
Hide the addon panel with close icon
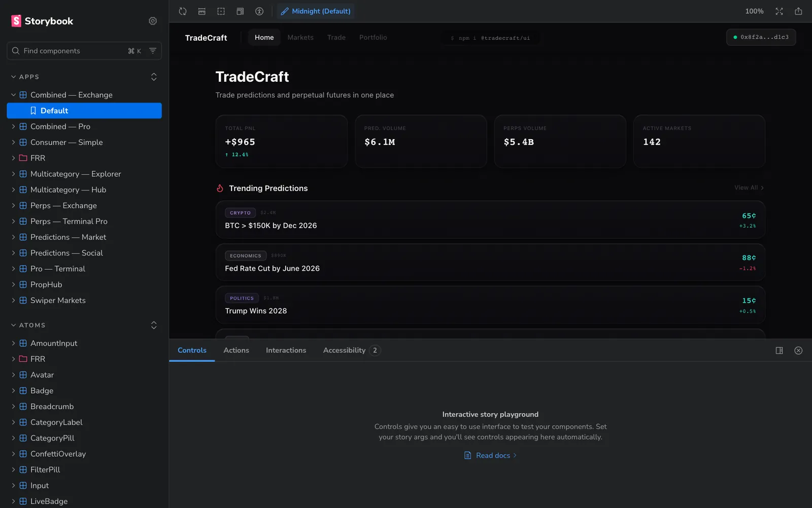[798, 351]
